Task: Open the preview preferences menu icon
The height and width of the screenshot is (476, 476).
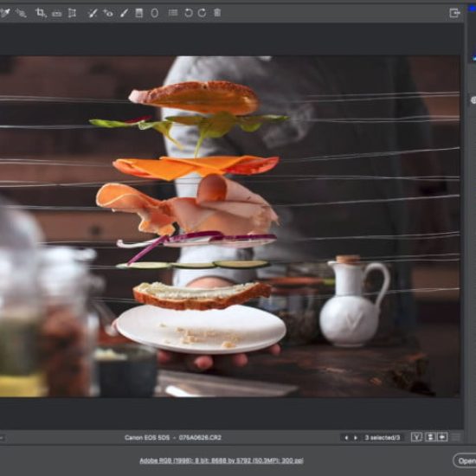Action: pos(456,437)
